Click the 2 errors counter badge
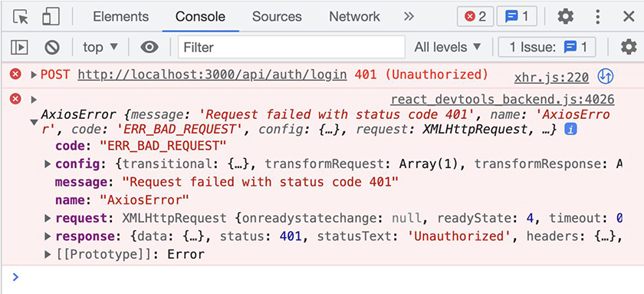 475,17
